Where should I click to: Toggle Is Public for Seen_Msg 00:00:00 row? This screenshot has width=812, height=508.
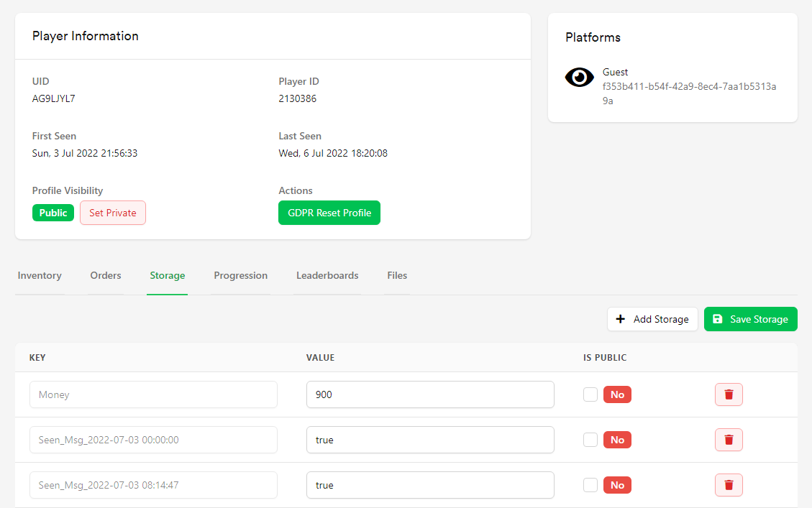[x=590, y=440]
